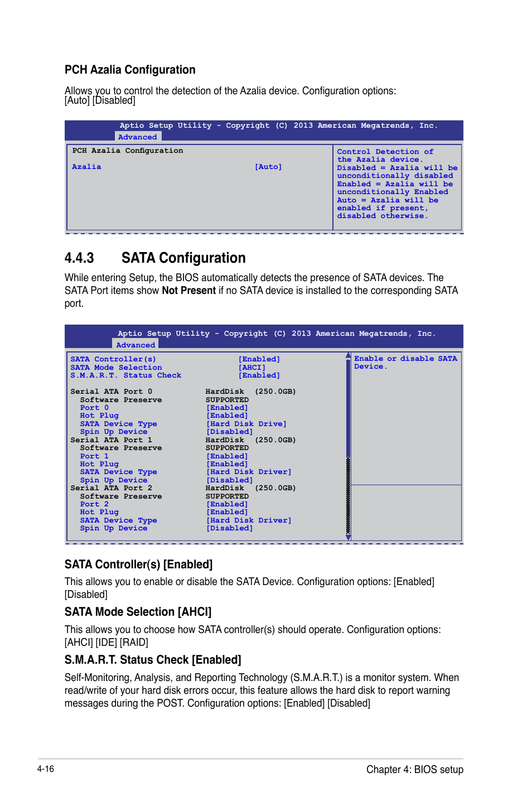Select Port 0 label

pos(94,408)
